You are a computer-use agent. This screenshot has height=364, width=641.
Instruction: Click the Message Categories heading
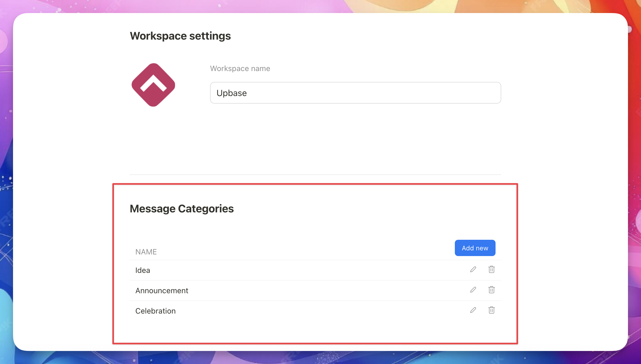(182, 209)
